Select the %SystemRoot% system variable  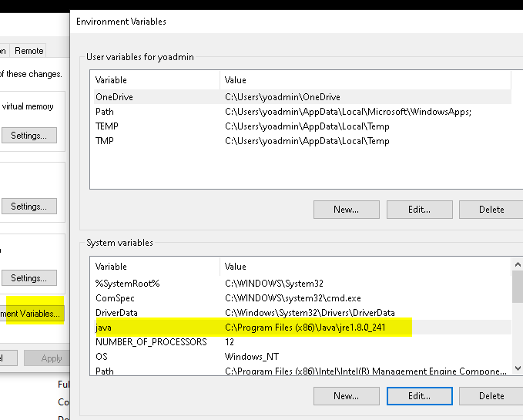(299, 284)
